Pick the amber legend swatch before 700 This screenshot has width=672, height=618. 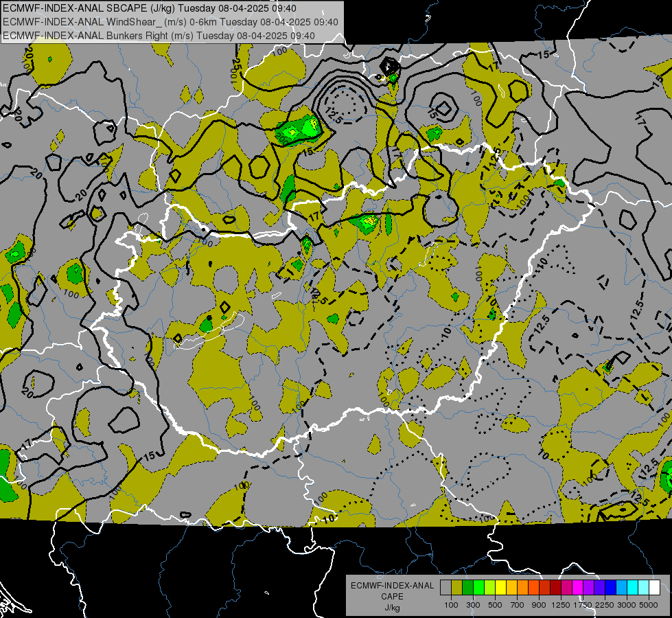point(511,587)
